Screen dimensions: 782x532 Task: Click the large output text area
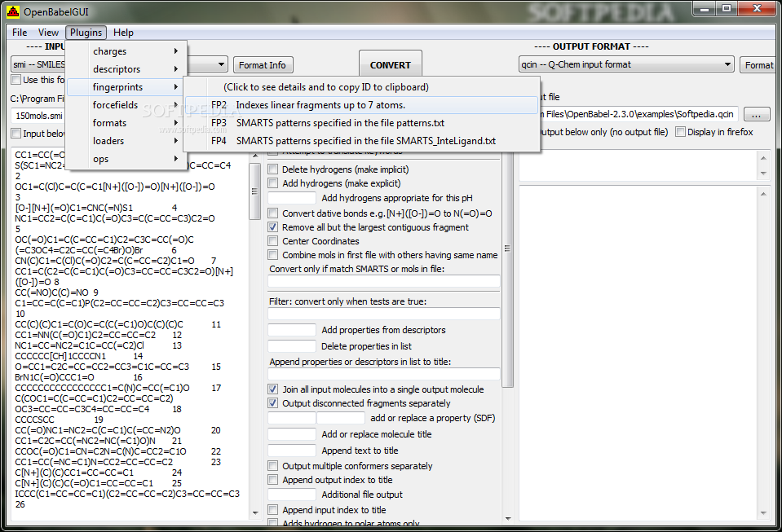point(638,353)
